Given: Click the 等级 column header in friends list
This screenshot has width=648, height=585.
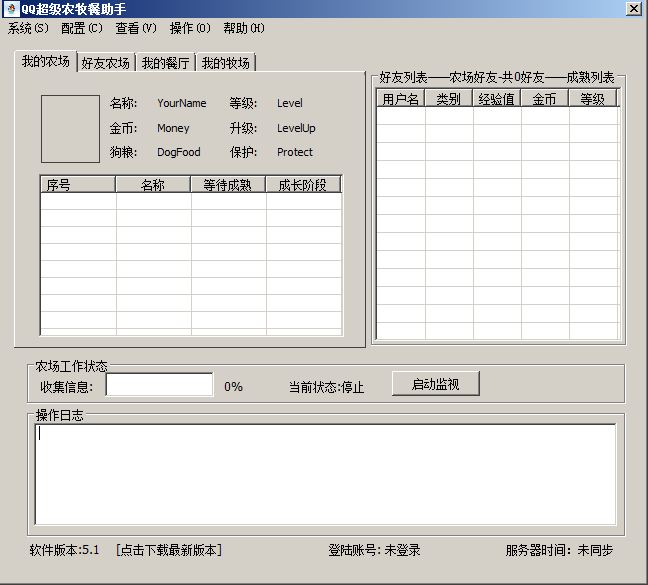Looking at the screenshot, I should [x=593, y=99].
